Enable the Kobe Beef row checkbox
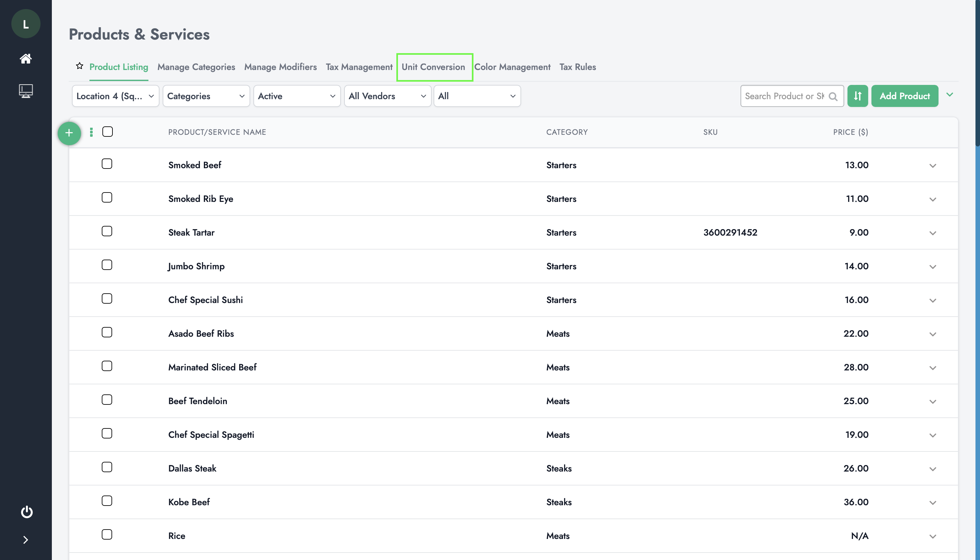The height and width of the screenshot is (560, 980). [107, 501]
